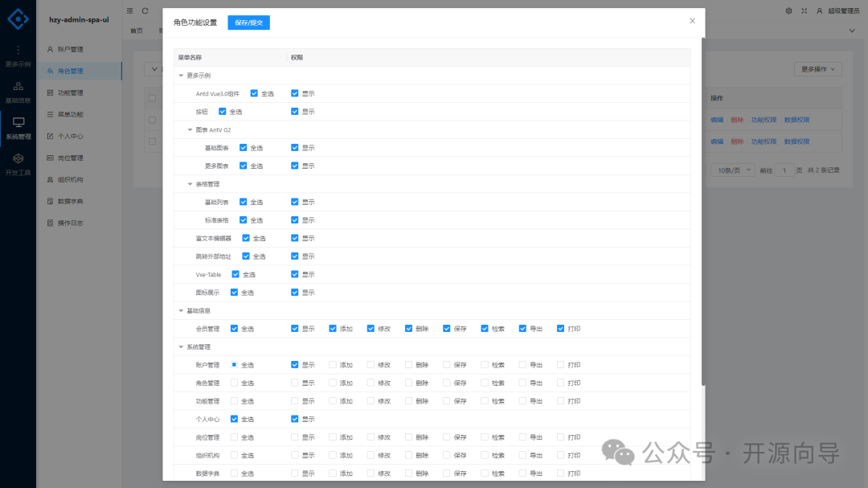Click the 账户管理 sidebar user icon
868x488 pixels.
coord(51,49)
